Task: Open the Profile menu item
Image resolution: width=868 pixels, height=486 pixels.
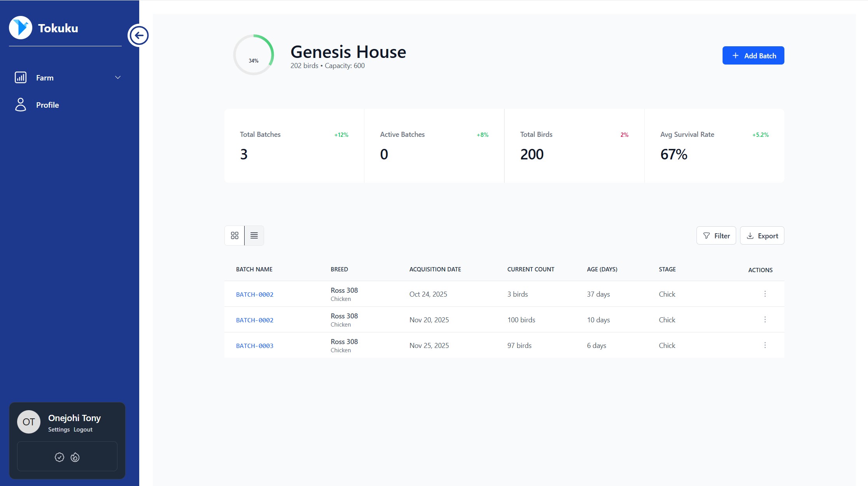Action: coord(47,105)
